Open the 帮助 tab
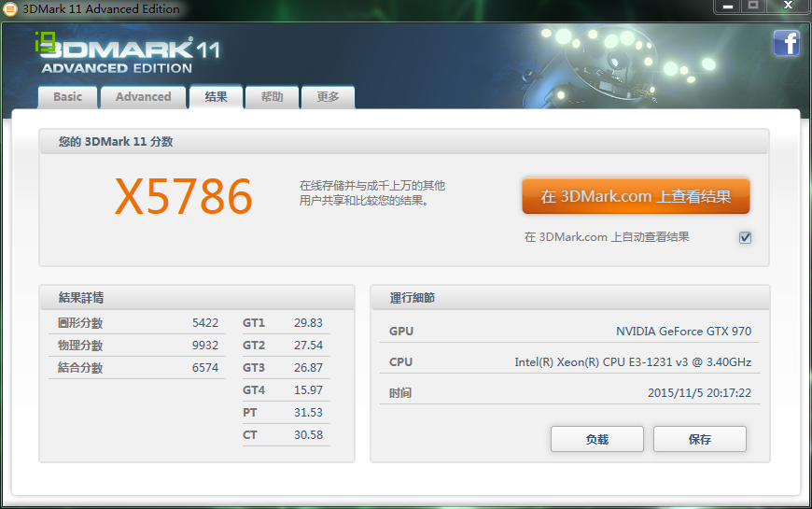 pyautogui.click(x=272, y=97)
